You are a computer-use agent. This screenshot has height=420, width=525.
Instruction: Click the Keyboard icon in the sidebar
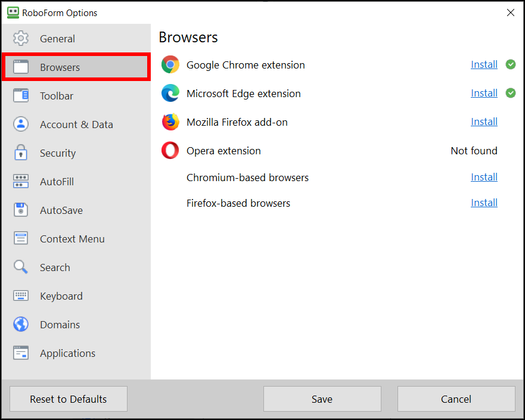pyautogui.click(x=21, y=295)
